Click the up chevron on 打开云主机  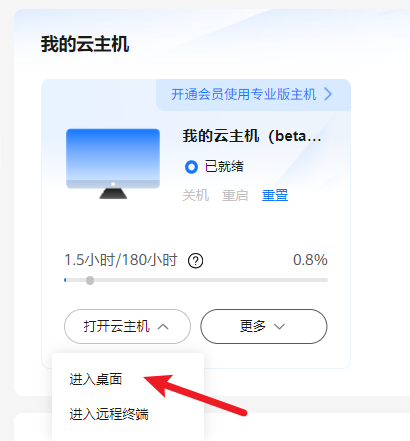163,327
